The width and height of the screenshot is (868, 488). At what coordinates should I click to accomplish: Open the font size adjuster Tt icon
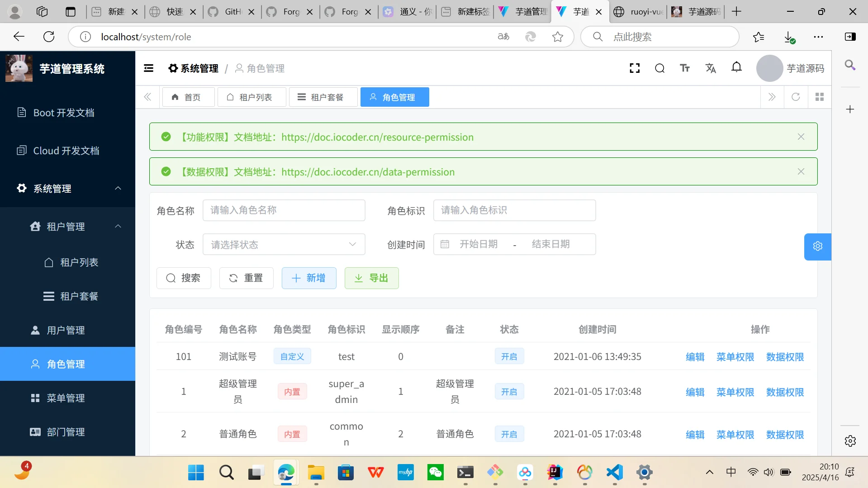pyautogui.click(x=684, y=68)
